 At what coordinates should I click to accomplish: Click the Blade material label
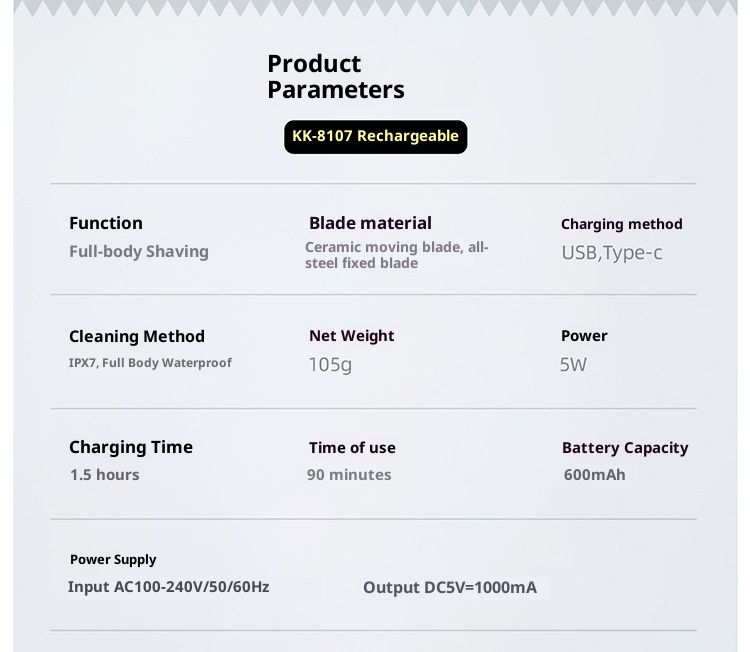tap(370, 223)
